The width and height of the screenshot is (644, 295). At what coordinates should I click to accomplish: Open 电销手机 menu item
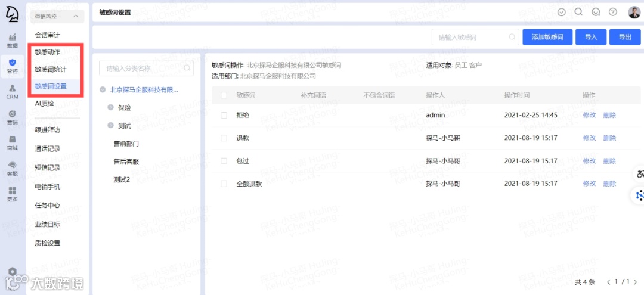tap(48, 187)
